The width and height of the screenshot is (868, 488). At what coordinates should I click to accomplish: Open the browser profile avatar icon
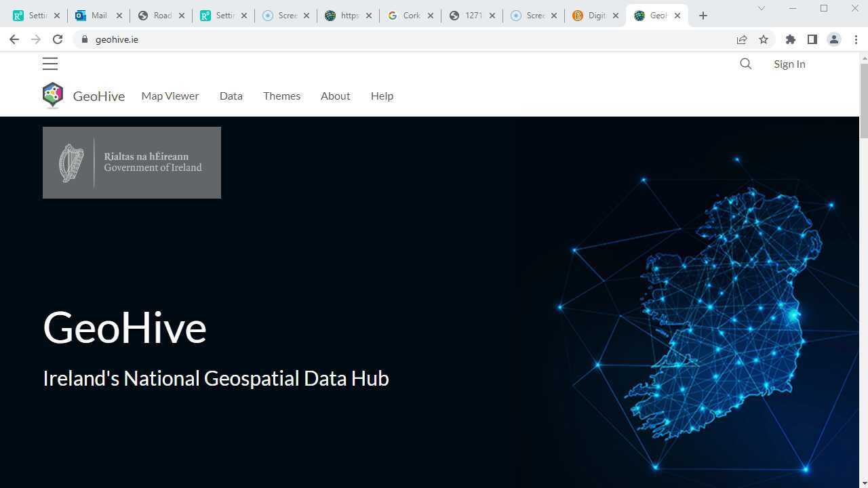click(x=833, y=39)
